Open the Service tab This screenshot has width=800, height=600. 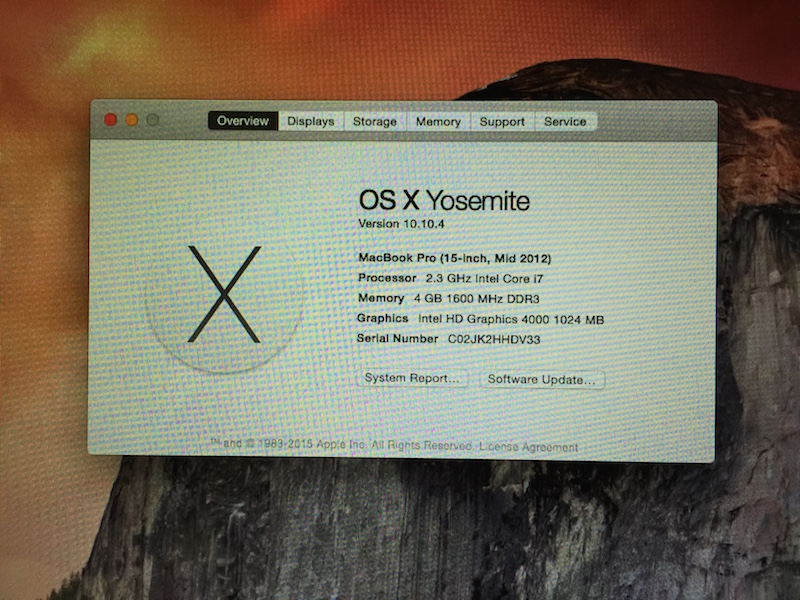(x=565, y=122)
